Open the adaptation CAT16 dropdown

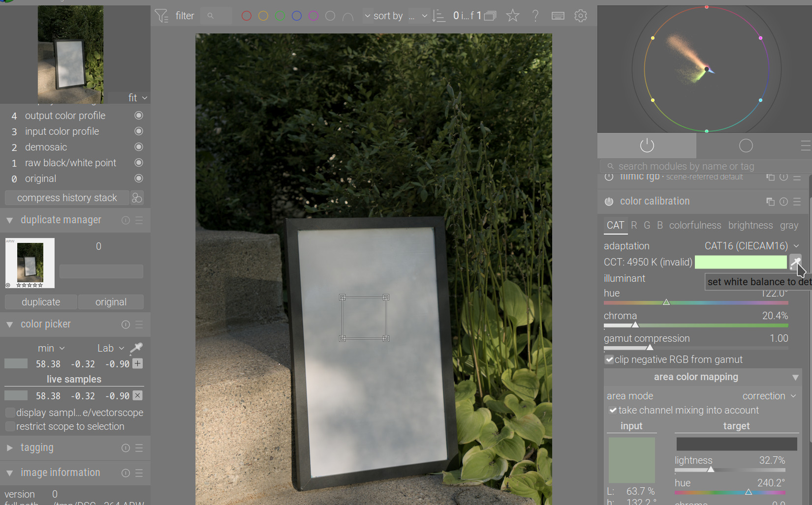tap(751, 246)
